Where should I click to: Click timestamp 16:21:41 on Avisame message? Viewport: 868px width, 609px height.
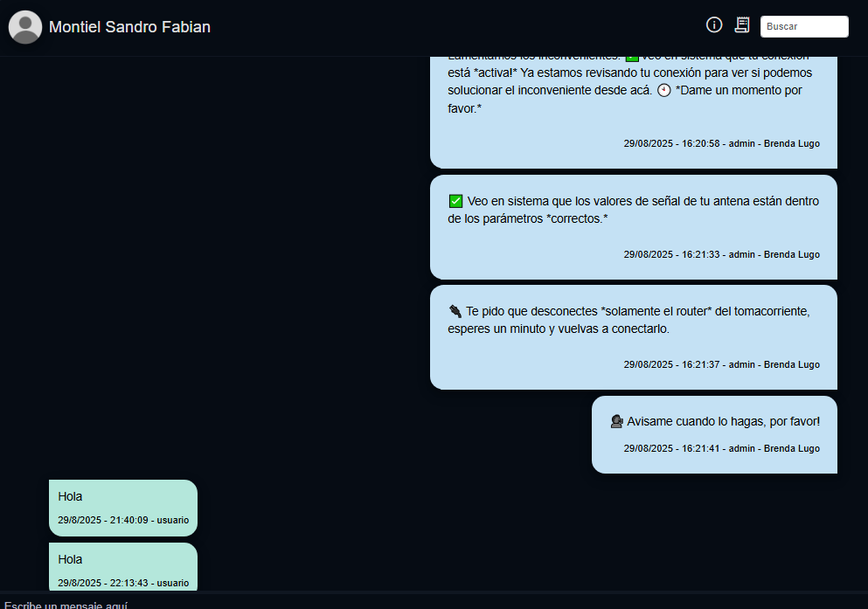click(722, 448)
